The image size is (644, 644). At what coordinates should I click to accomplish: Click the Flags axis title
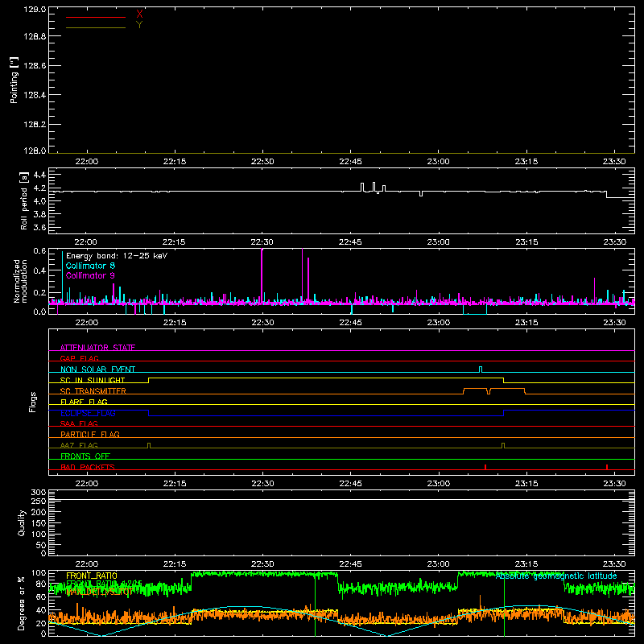[33, 402]
